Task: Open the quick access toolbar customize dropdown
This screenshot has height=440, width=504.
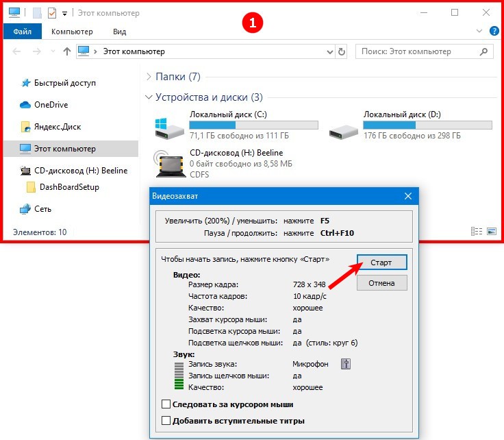Action: tap(64, 14)
